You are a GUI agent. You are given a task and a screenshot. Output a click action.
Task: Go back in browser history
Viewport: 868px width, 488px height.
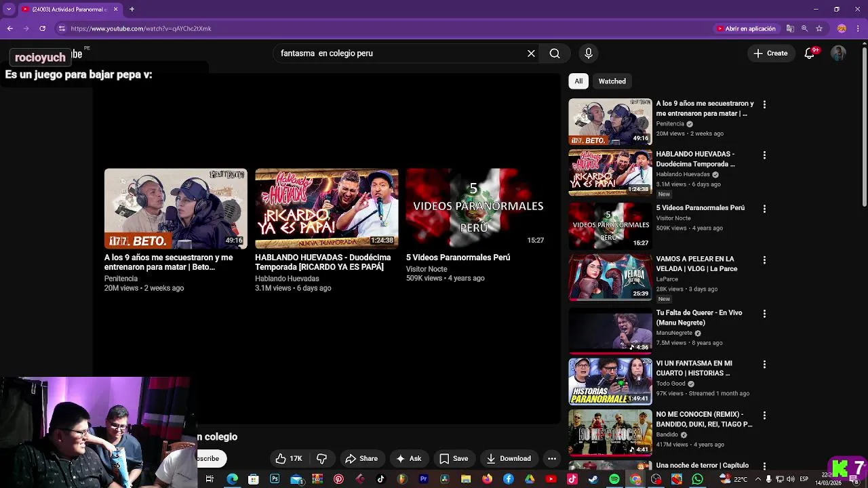coord(9,28)
